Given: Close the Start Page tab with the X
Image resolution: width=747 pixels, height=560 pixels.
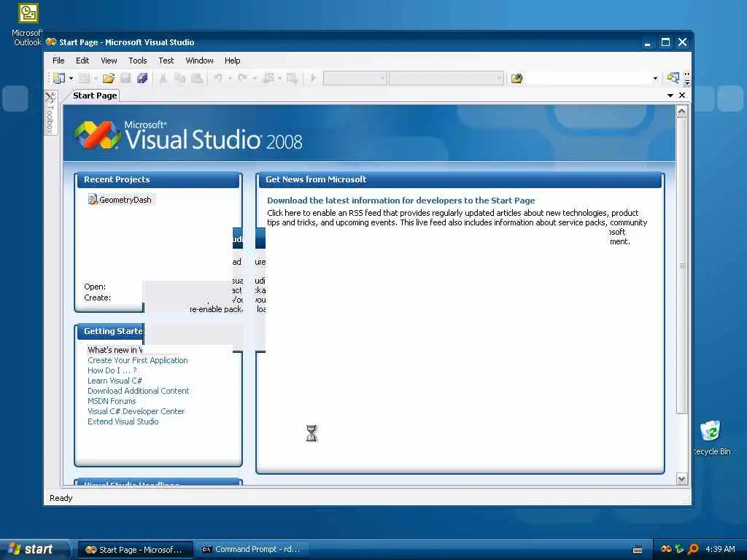Looking at the screenshot, I should [x=682, y=96].
